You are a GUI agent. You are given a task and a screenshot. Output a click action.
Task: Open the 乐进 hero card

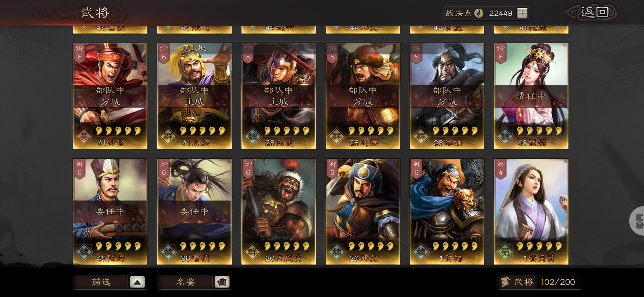click(278, 96)
